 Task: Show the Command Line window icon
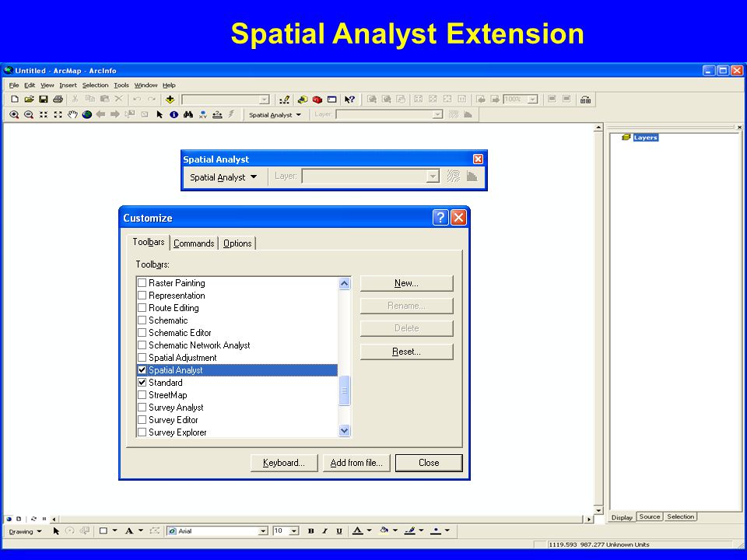(332, 100)
